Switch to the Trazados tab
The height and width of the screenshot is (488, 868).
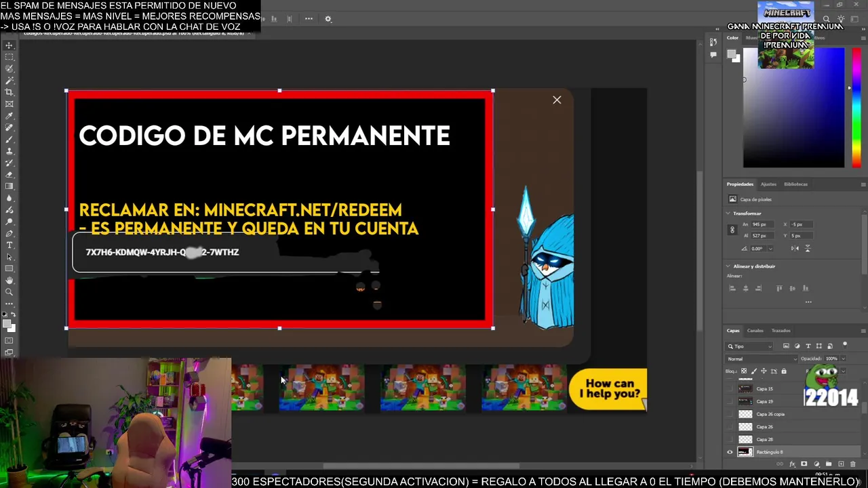tap(781, 331)
